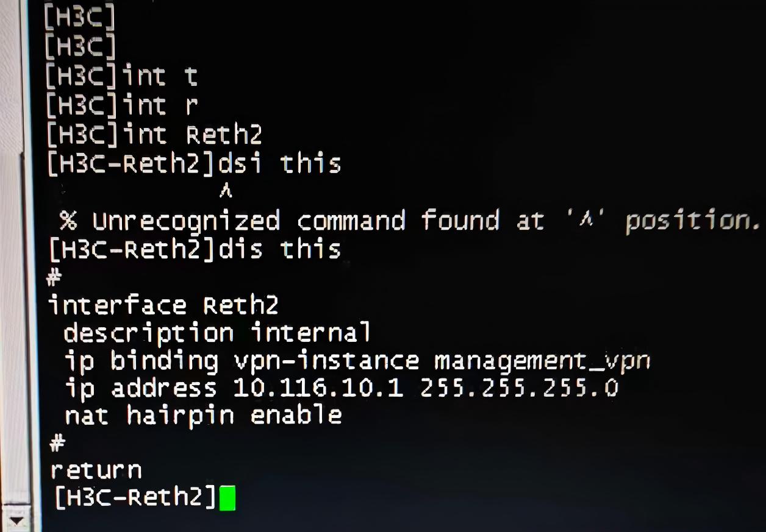Click the 'return' output line
766x532 pixels.
[96, 470]
